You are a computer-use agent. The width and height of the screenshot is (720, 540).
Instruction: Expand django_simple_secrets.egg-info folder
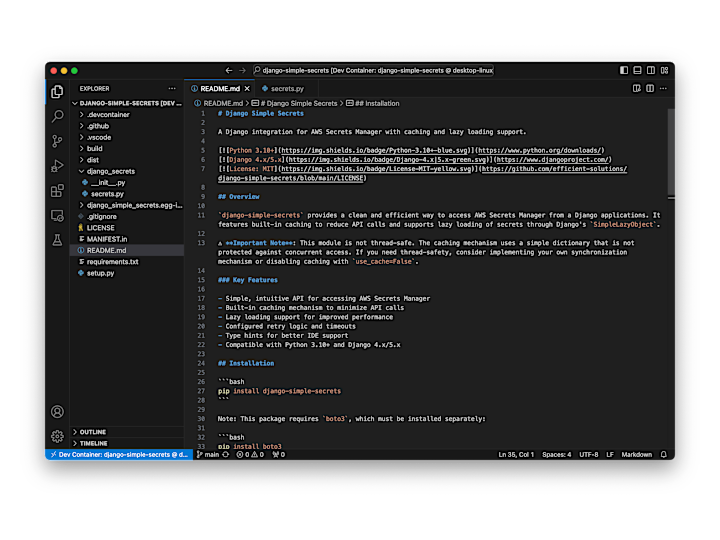click(127, 205)
